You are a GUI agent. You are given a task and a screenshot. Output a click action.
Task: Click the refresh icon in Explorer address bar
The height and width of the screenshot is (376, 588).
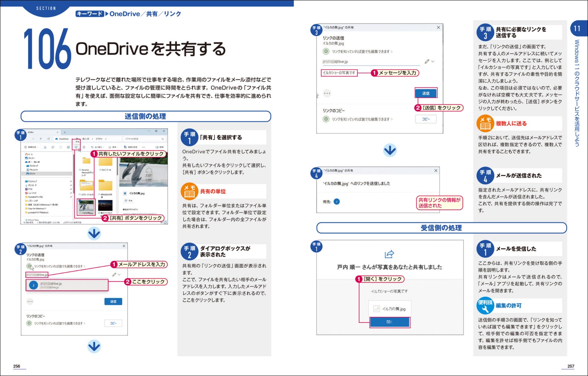(48, 139)
